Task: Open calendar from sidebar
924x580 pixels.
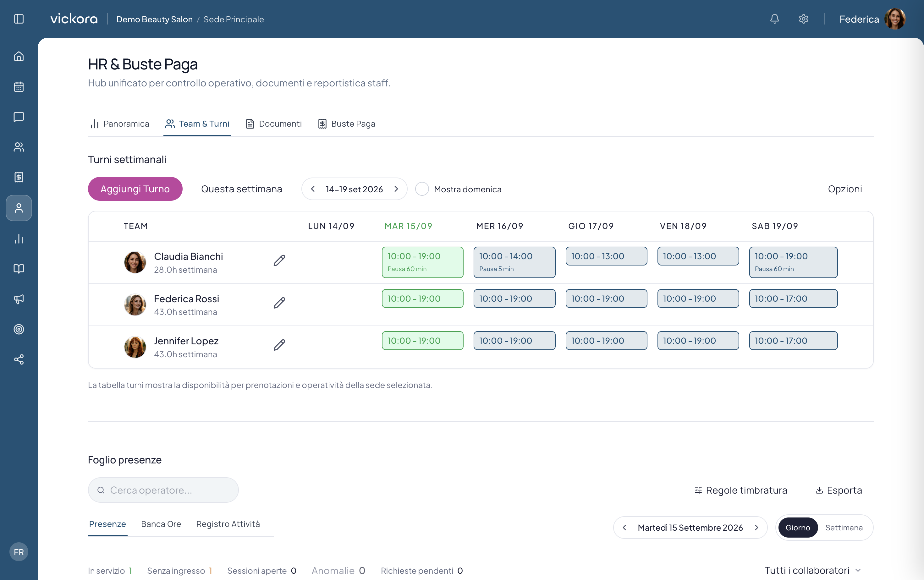Action: coord(19,87)
